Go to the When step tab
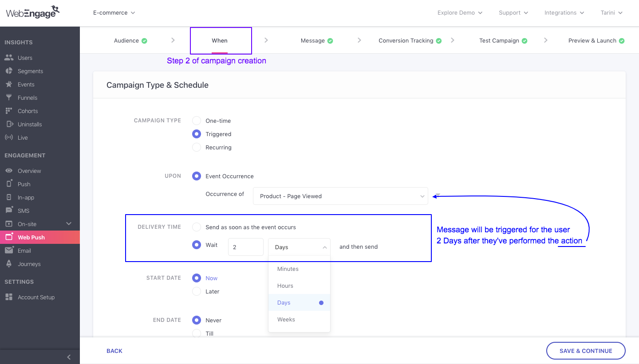 click(x=220, y=41)
